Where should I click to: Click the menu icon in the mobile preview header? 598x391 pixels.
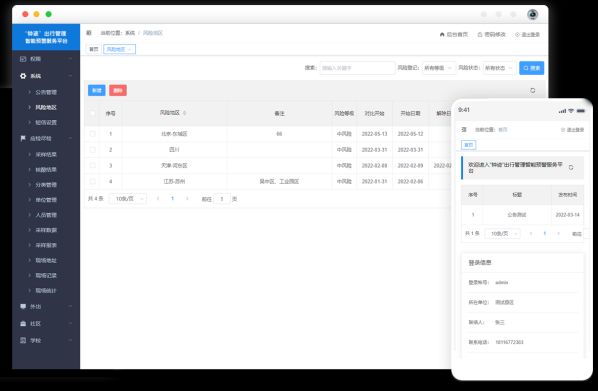pyautogui.click(x=464, y=130)
